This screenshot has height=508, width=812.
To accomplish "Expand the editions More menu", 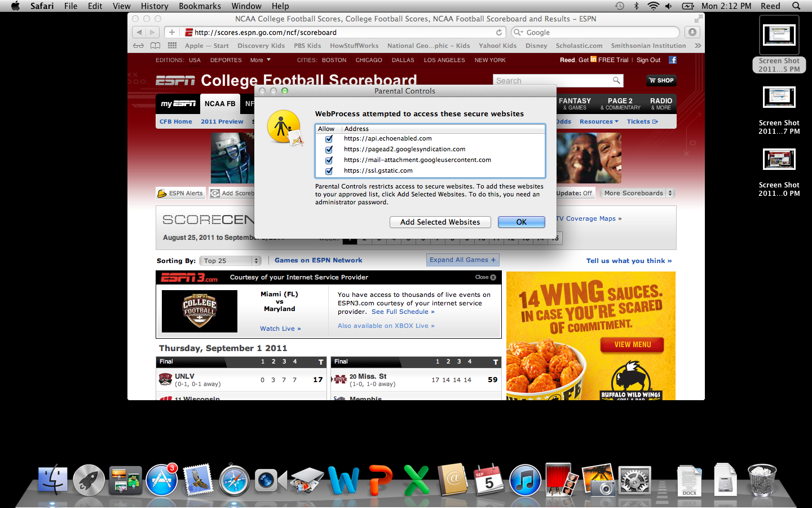I will (261, 60).
